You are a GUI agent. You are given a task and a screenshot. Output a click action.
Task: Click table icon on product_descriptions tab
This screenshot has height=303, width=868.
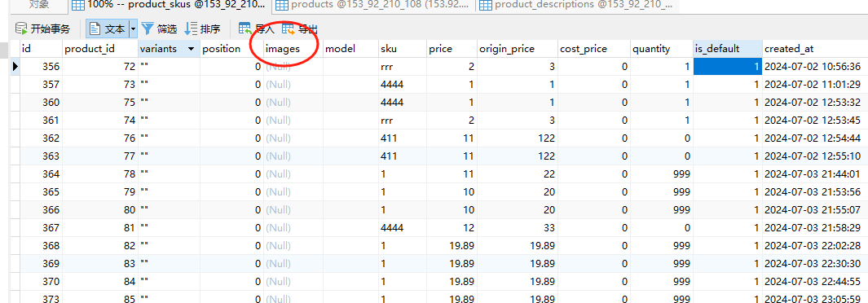486,6
